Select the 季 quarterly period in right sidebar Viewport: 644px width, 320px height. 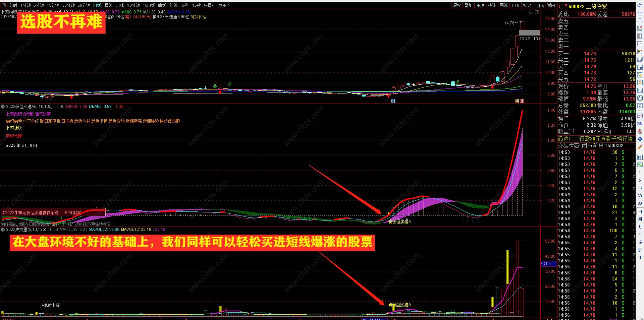pyautogui.click(x=640, y=250)
